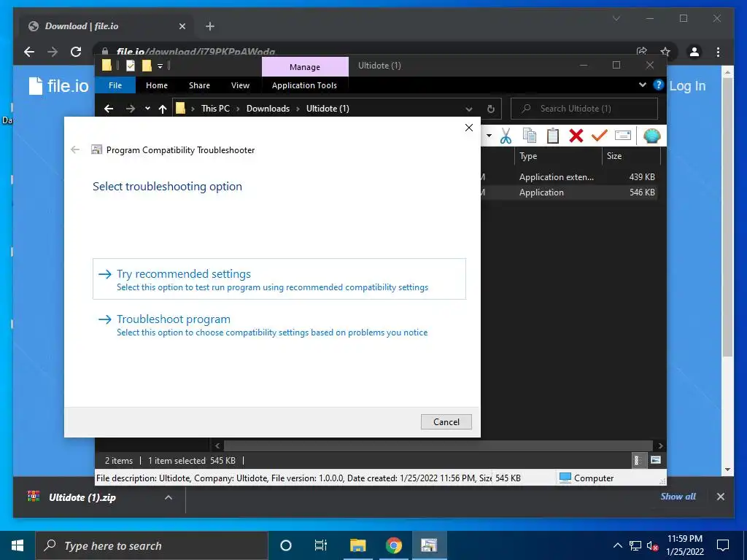
Task: Switch Explorer to large icons view
Action: click(656, 460)
